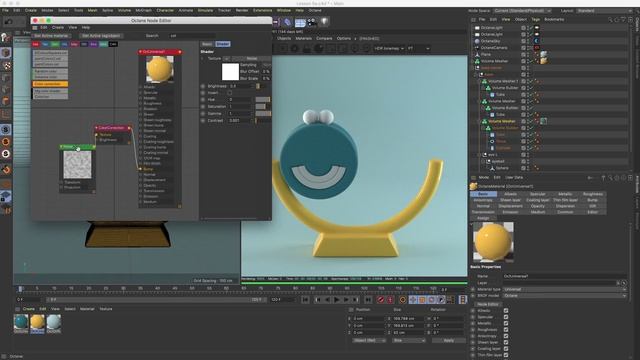The width and height of the screenshot is (640, 360).
Task: Click the yellow material tag on Volume Mesher row
Action: (544, 61)
